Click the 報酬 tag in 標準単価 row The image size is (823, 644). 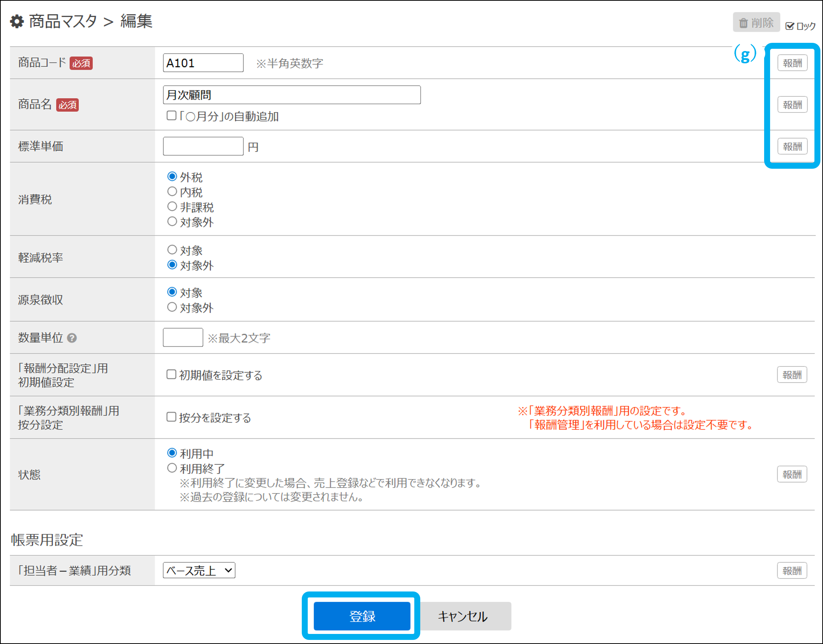point(792,146)
